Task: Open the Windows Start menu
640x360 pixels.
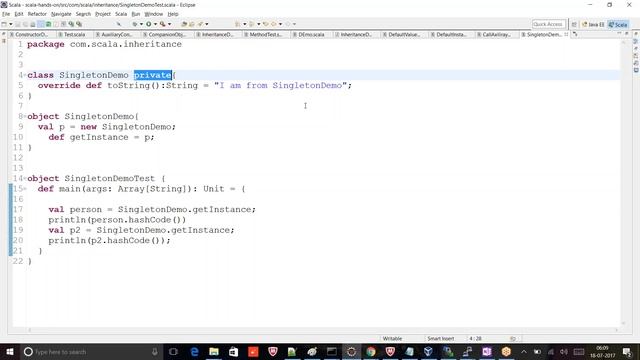Action: pyautogui.click(x=9, y=351)
